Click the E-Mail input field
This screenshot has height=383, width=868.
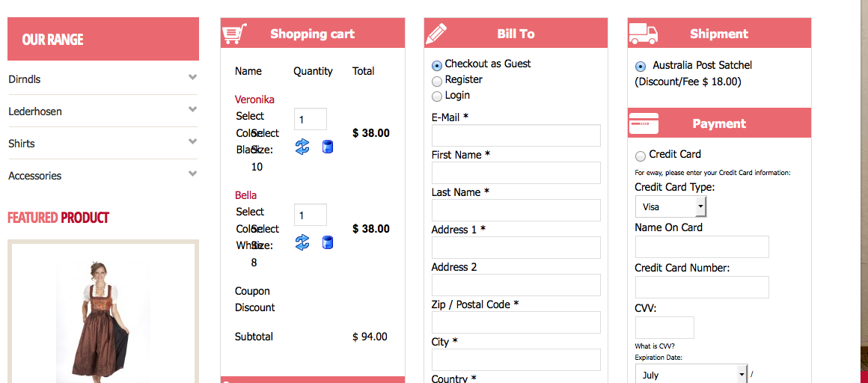pyautogui.click(x=516, y=135)
